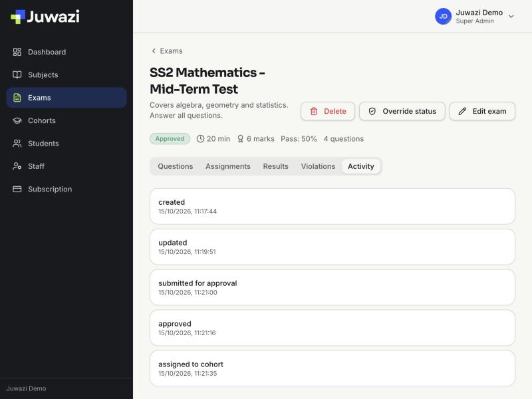Open the Subjects sidebar item

pos(66,74)
